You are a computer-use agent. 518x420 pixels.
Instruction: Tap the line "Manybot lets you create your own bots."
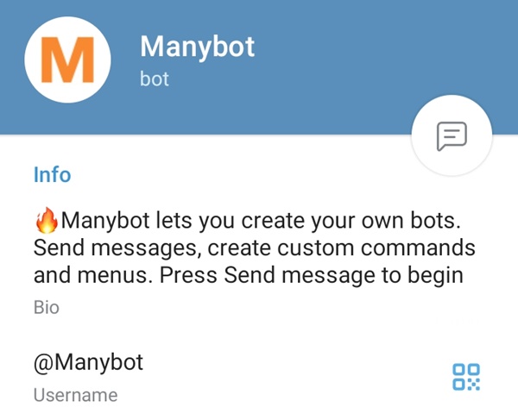(261, 220)
